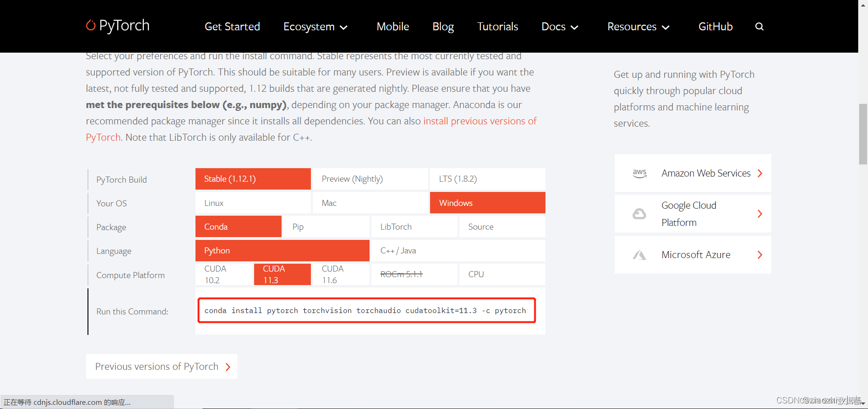The image size is (868, 409).
Task: Open Mobile in navigation
Action: 393,27
